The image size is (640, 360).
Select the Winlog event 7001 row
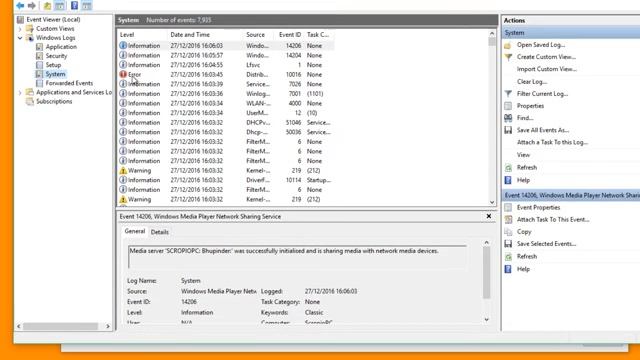[x=226, y=94]
